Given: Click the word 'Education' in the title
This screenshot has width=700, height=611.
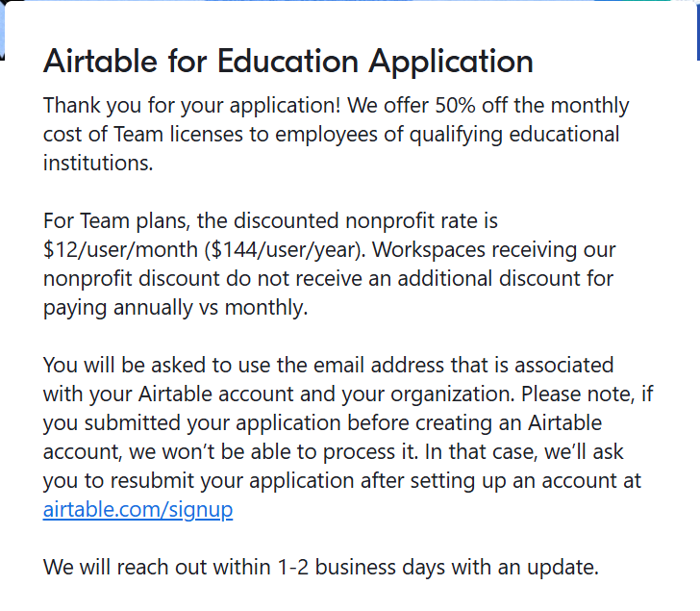Looking at the screenshot, I should click(287, 61).
